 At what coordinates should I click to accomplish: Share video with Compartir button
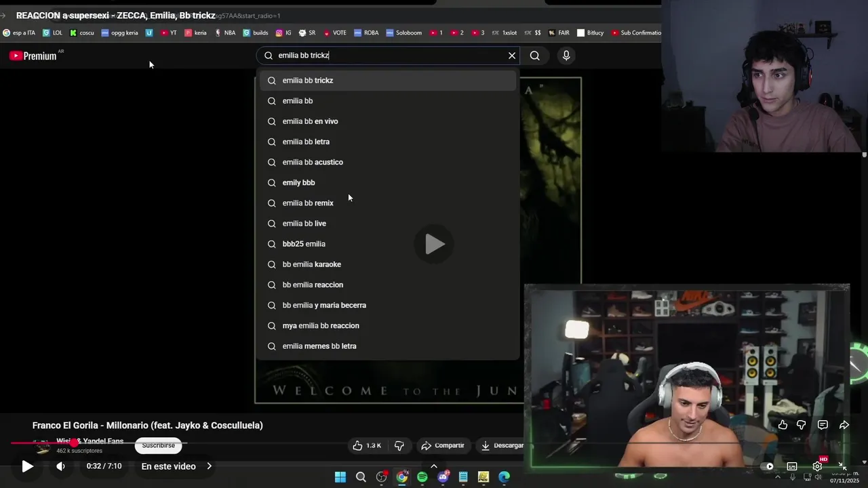click(442, 445)
